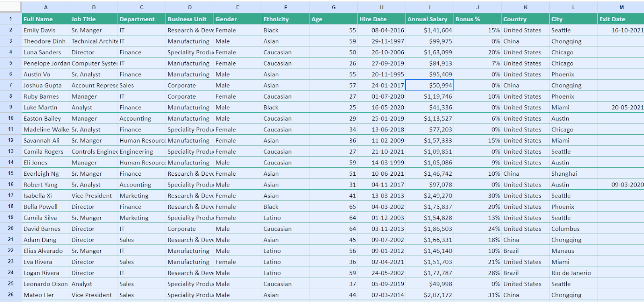The width and height of the screenshot is (644, 302).
Task: Click the Annual Salary header cell
Action: click(429, 19)
